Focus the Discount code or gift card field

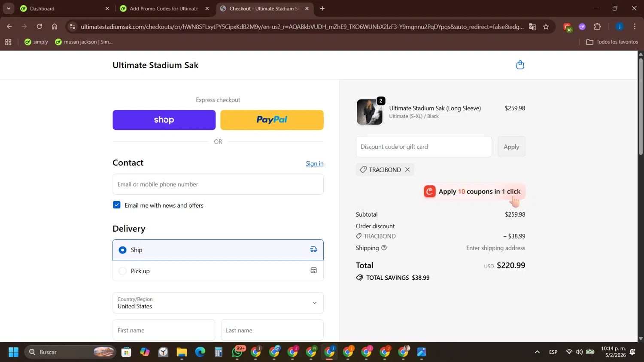click(424, 147)
